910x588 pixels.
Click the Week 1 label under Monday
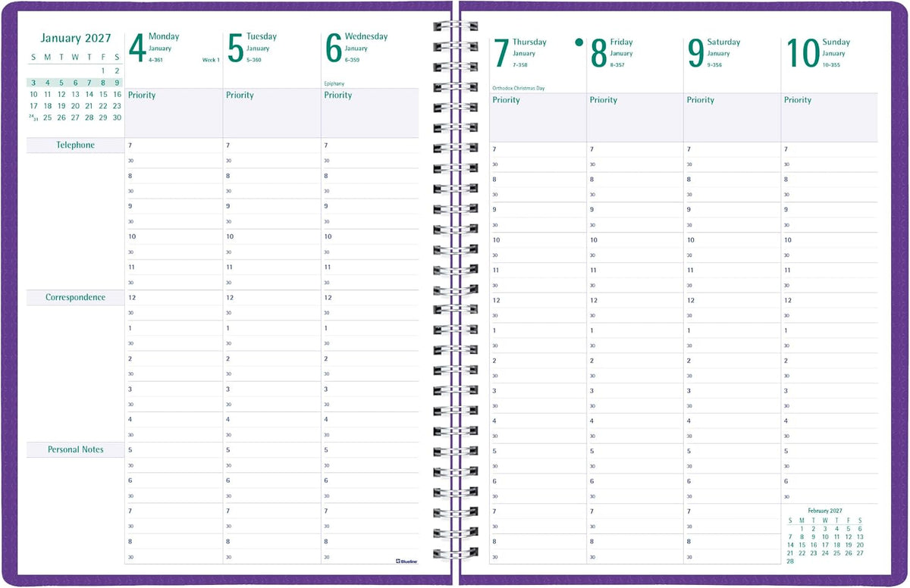[x=211, y=59]
